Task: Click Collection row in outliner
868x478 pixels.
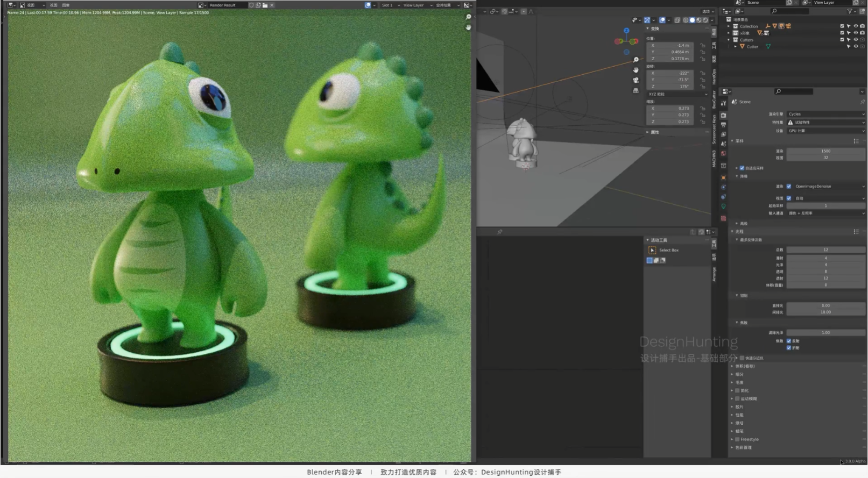Action: coord(749,26)
